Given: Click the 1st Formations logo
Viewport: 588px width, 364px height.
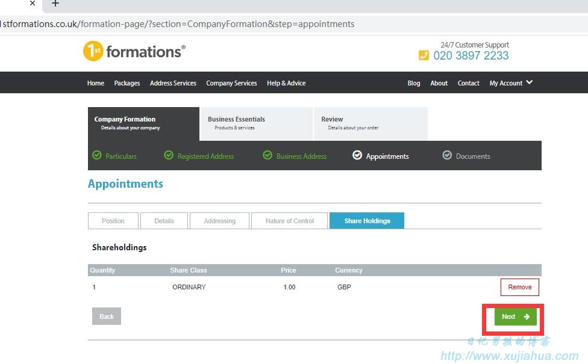Looking at the screenshot, I should [134, 51].
